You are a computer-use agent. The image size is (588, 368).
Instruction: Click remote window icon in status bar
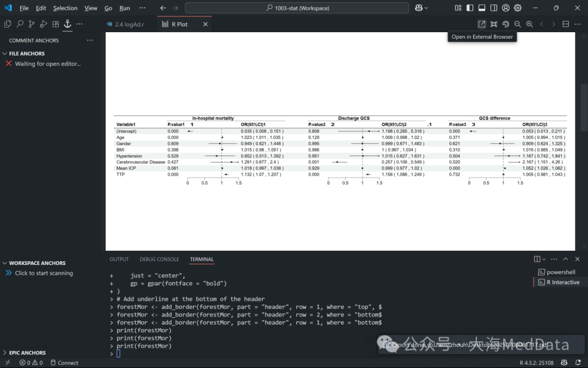[8, 363]
